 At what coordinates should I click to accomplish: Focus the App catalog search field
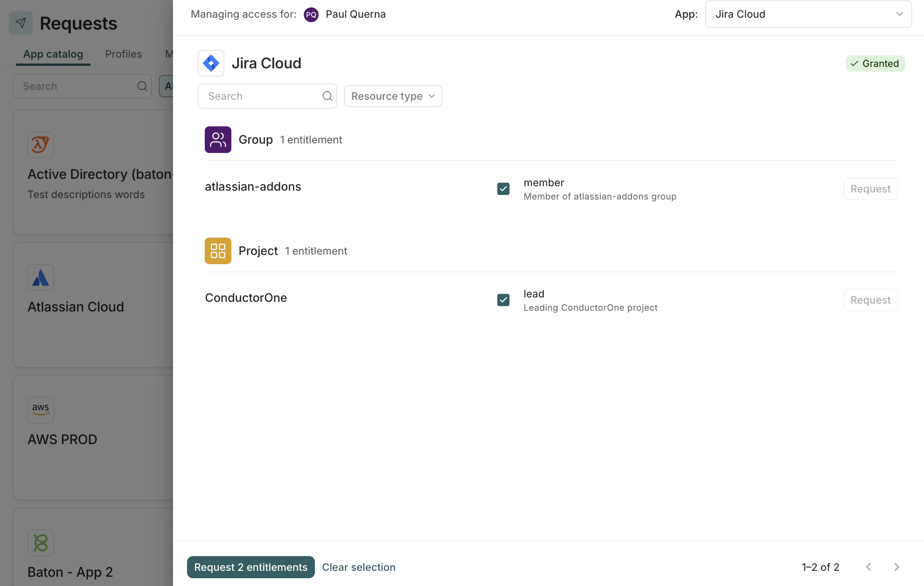point(82,86)
